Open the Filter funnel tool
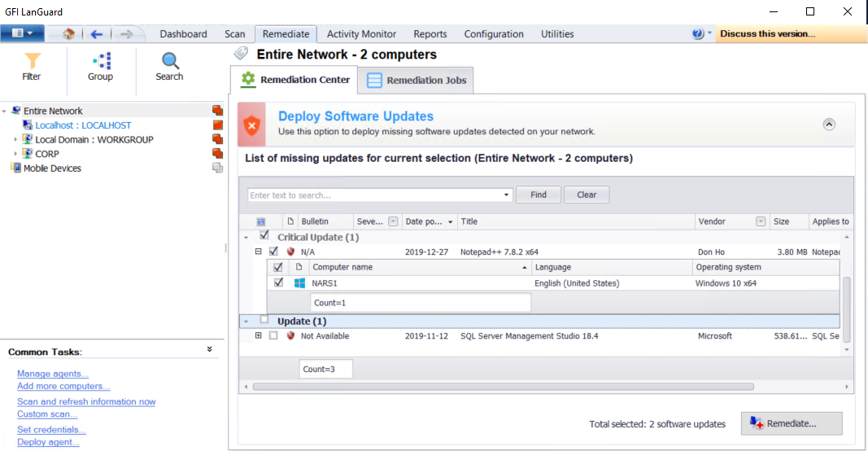The image size is (868, 451). (x=32, y=67)
